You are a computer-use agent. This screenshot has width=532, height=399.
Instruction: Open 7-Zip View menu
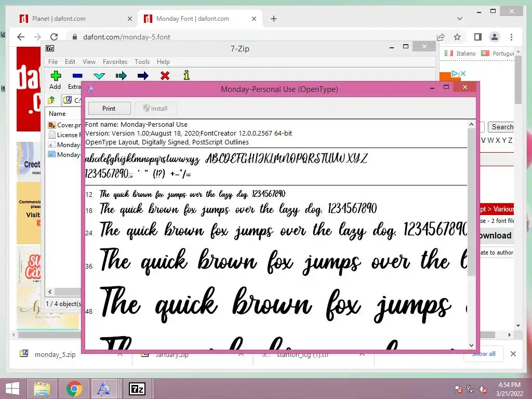click(89, 62)
